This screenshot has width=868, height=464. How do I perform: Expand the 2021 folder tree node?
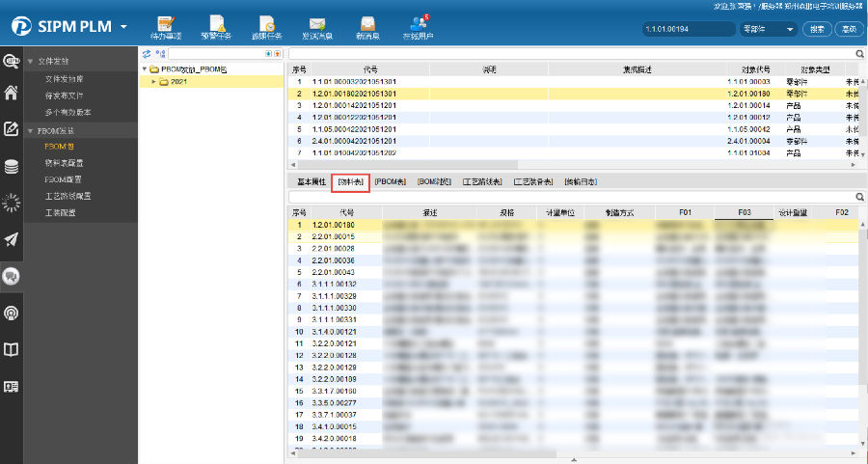point(154,81)
